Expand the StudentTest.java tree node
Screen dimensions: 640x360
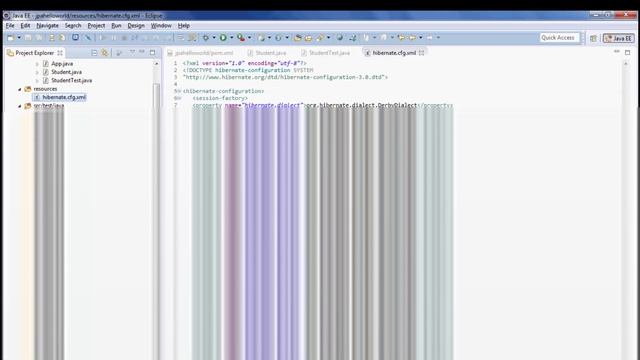click(x=37, y=81)
